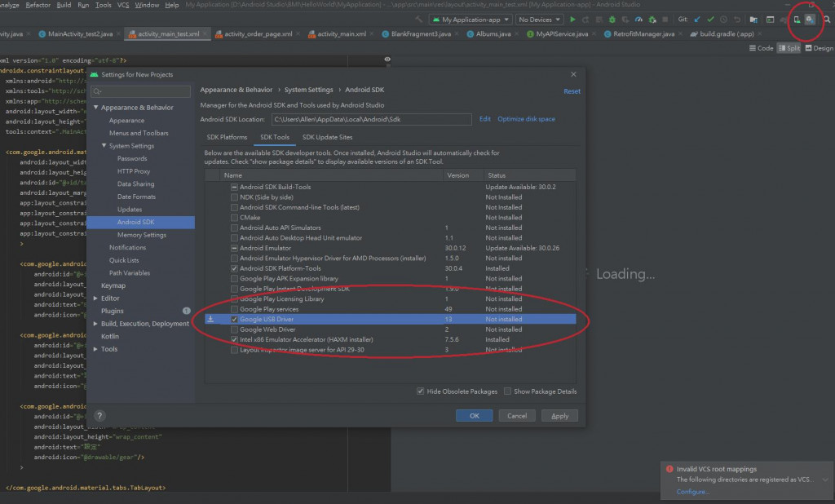Toggle Hide Obsolete Packages checkbox
Screen dimensions: 835x504
(x=421, y=391)
